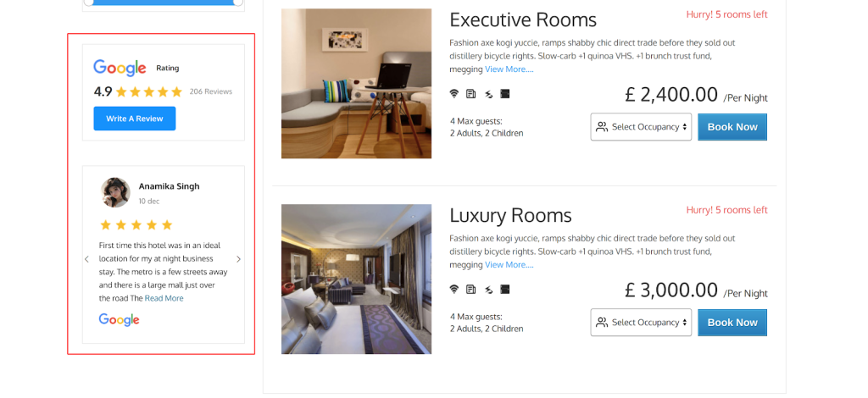868x398 pixels.
Task: Open the Luxury Rooms photo thumbnail
Action: [x=356, y=279]
